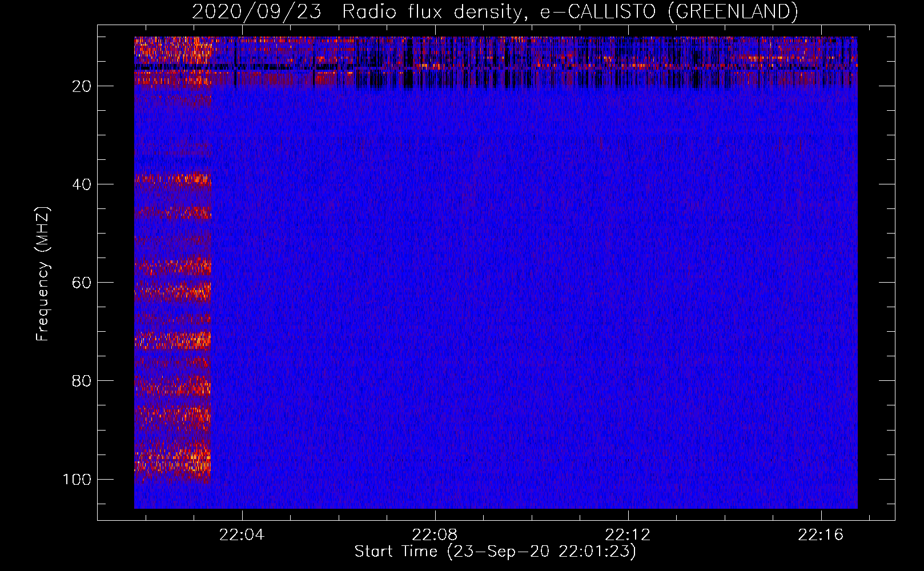
Task: Click the 22:16 time tick label
Action: coord(821,535)
